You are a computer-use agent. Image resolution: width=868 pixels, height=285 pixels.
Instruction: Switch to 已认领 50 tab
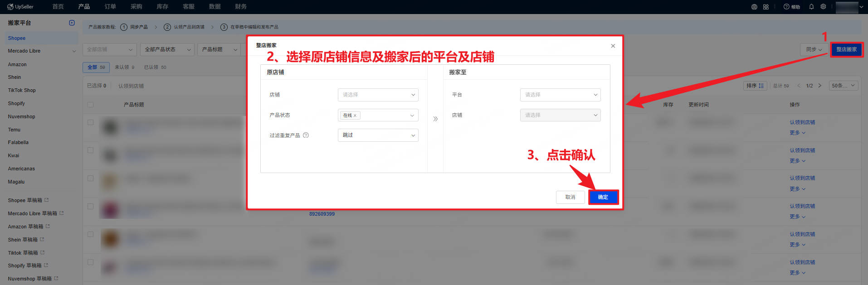pyautogui.click(x=155, y=68)
